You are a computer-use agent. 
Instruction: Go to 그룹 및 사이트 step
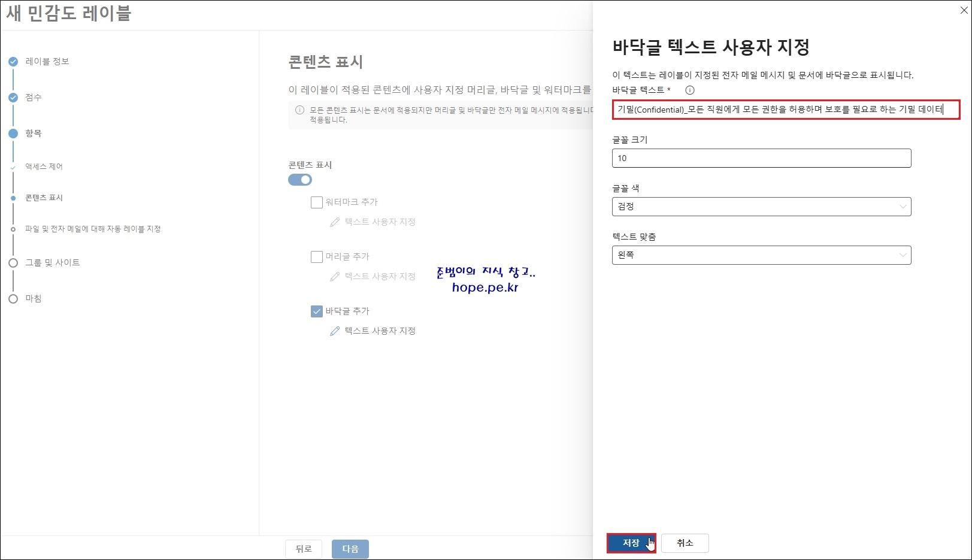53,263
